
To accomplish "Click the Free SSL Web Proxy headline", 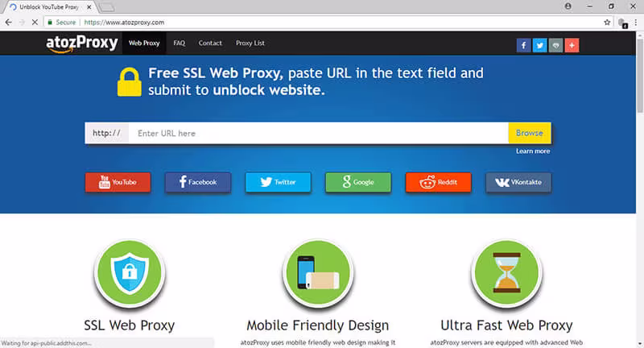I will (316, 81).
